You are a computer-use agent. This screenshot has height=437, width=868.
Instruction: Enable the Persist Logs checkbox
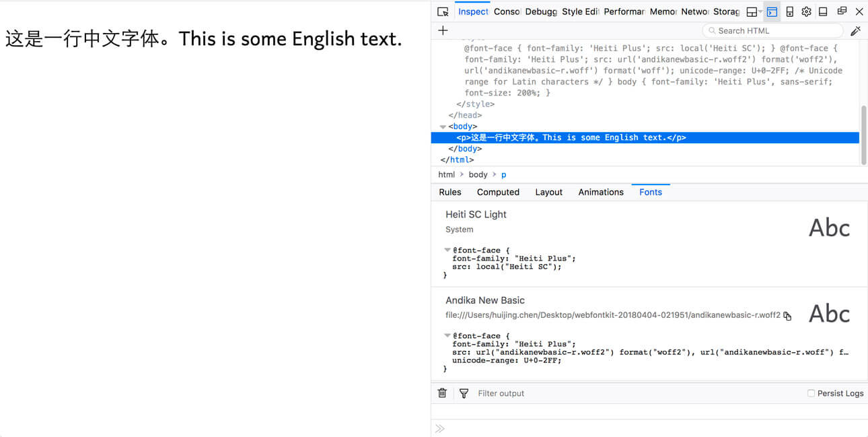tap(810, 393)
